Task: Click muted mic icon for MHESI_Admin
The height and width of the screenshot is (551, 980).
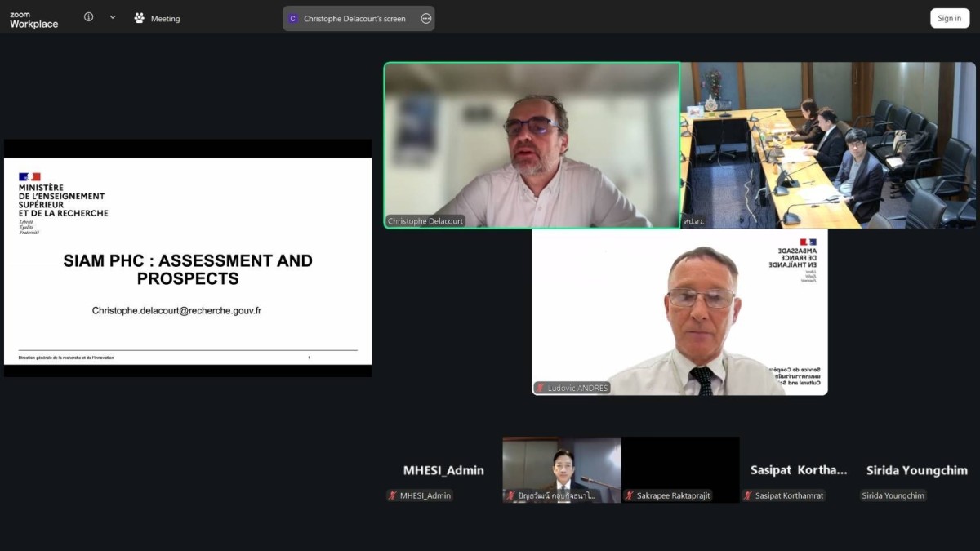Action: click(393, 495)
